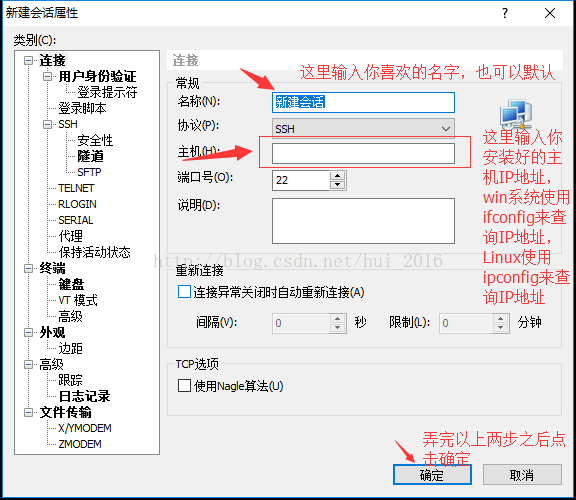Screen dimensions: 576x500
Task: Click the 间隔 interval value field
Action: 301,323
